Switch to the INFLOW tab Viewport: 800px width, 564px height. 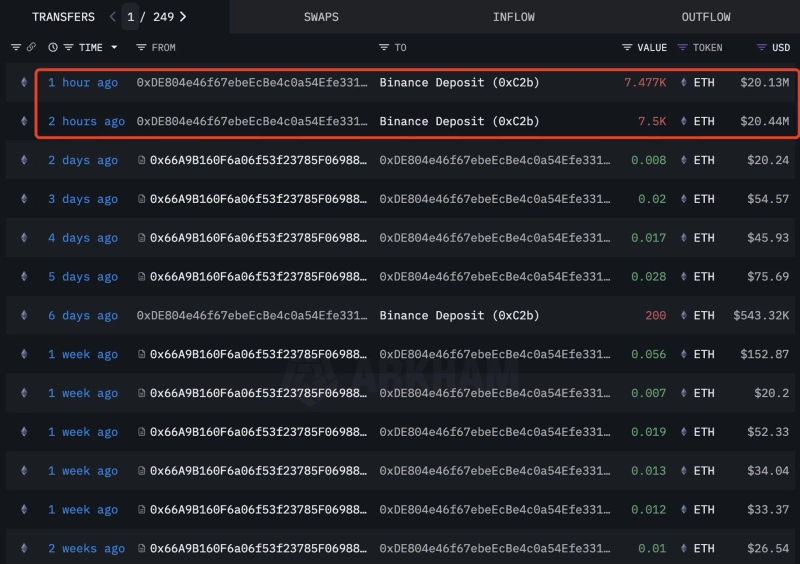click(513, 17)
